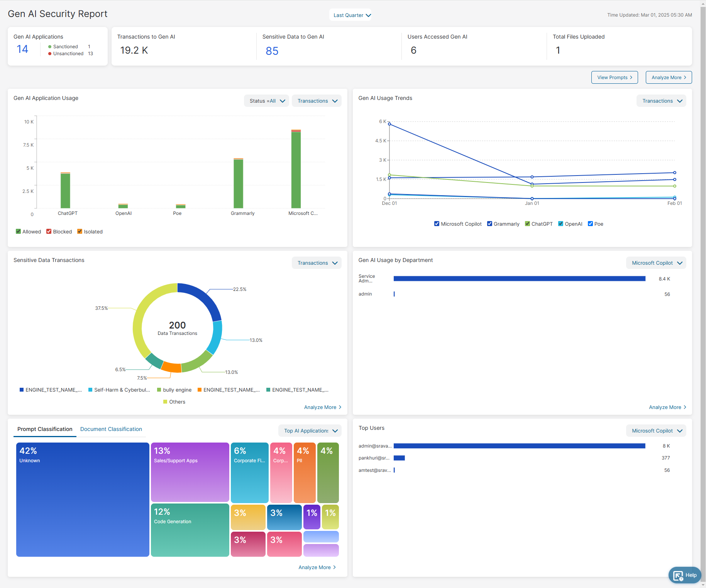Switch to the Prompt Classification tab
This screenshot has height=588, width=706.
coord(45,429)
